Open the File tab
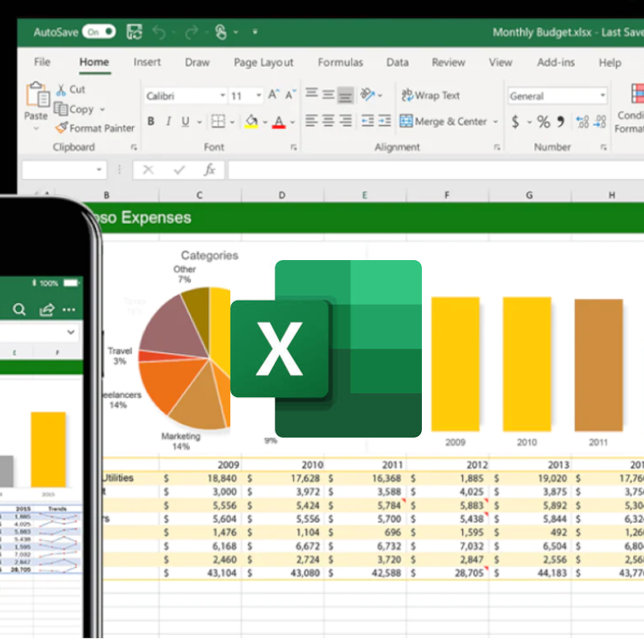This screenshot has width=644, height=644. tap(42, 62)
